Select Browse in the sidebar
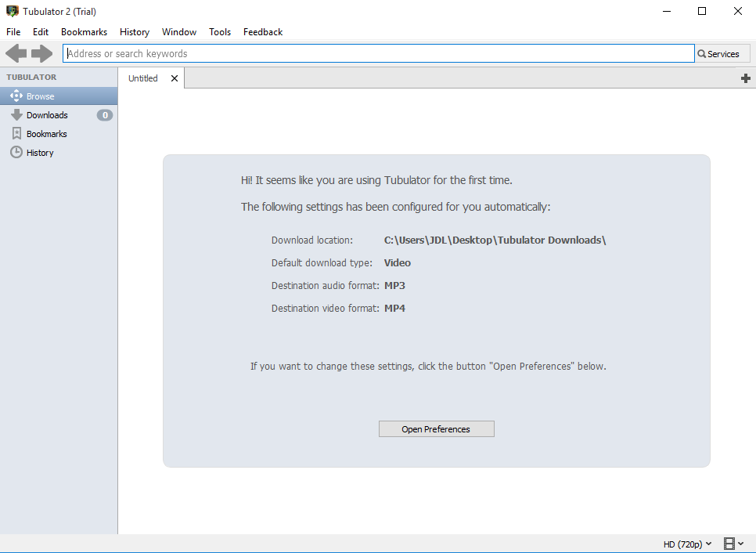 click(59, 96)
